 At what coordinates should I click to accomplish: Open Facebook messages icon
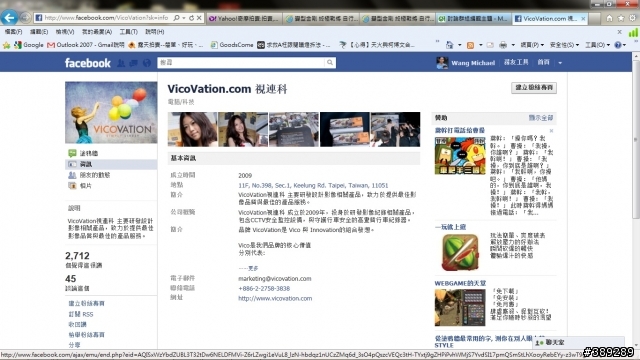tap(133, 63)
